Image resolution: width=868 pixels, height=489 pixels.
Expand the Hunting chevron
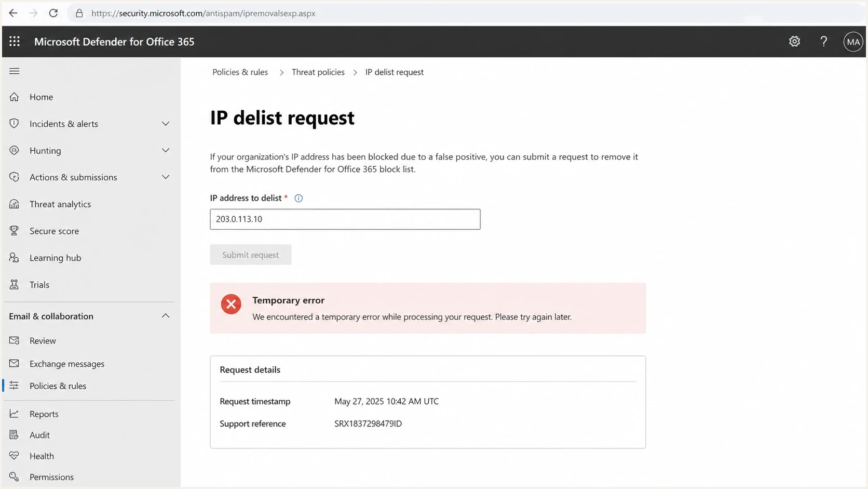click(x=166, y=150)
